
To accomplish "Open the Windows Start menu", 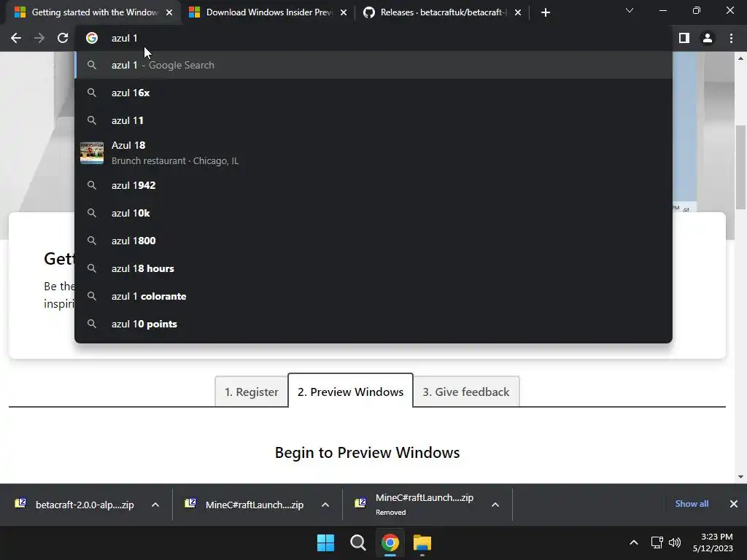I will point(326,542).
